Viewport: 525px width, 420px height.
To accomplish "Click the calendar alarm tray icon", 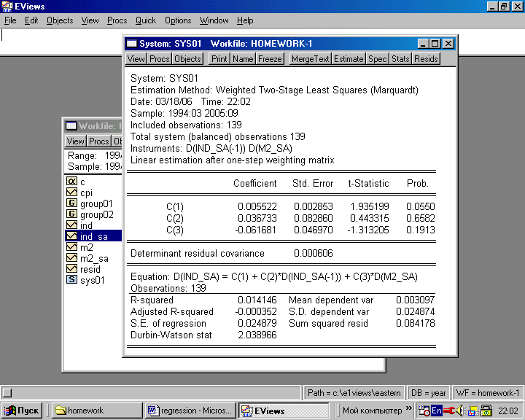I will (x=424, y=411).
